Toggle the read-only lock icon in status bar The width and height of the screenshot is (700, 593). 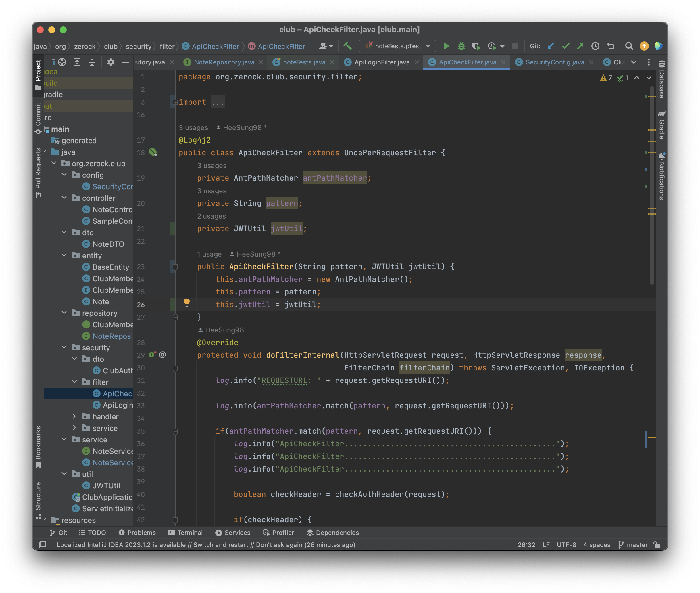point(657,545)
